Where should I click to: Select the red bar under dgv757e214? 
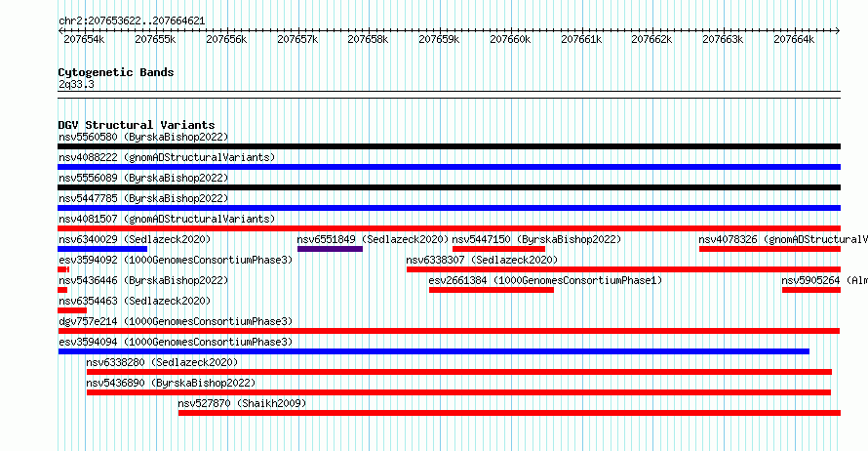[x=449, y=331]
